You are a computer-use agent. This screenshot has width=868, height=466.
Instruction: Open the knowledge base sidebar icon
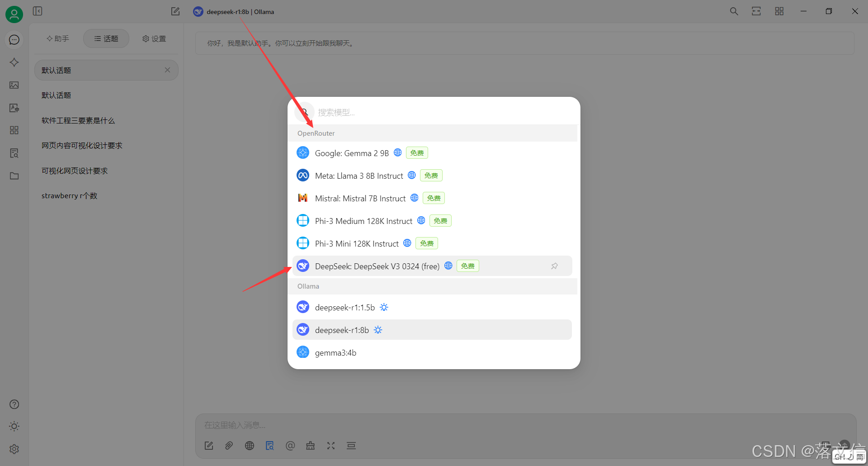[x=14, y=153]
